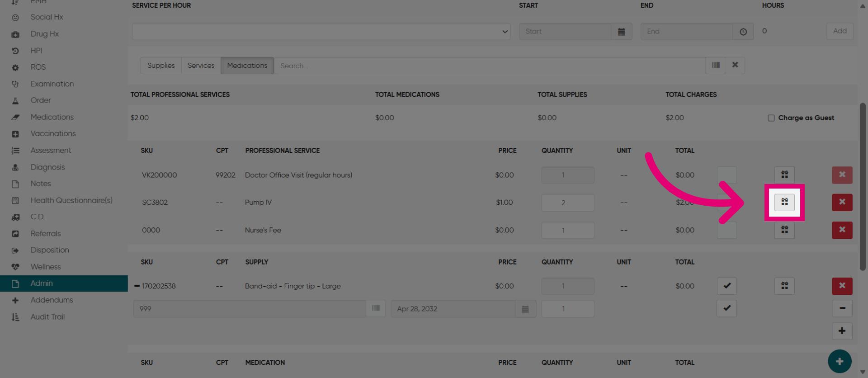Delete the Pump IV service row
The height and width of the screenshot is (378, 868).
(x=842, y=202)
